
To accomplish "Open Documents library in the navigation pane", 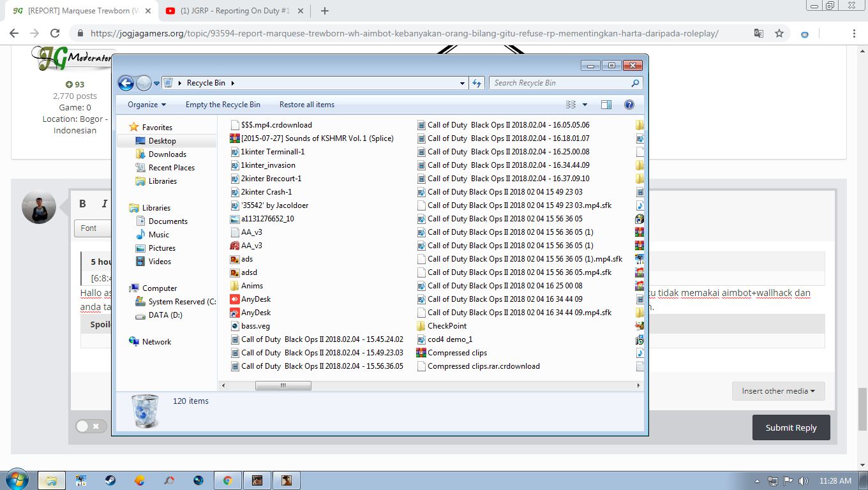I will click(168, 221).
